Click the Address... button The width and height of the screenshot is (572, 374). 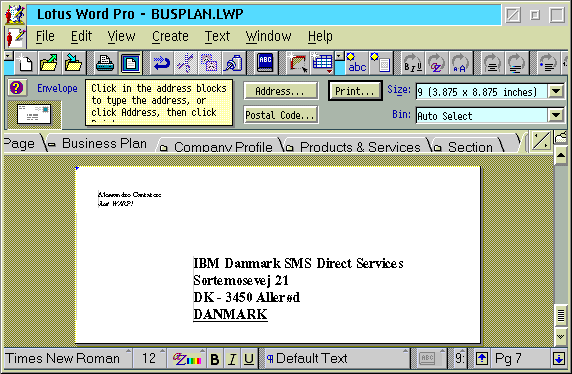pos(280,91)
